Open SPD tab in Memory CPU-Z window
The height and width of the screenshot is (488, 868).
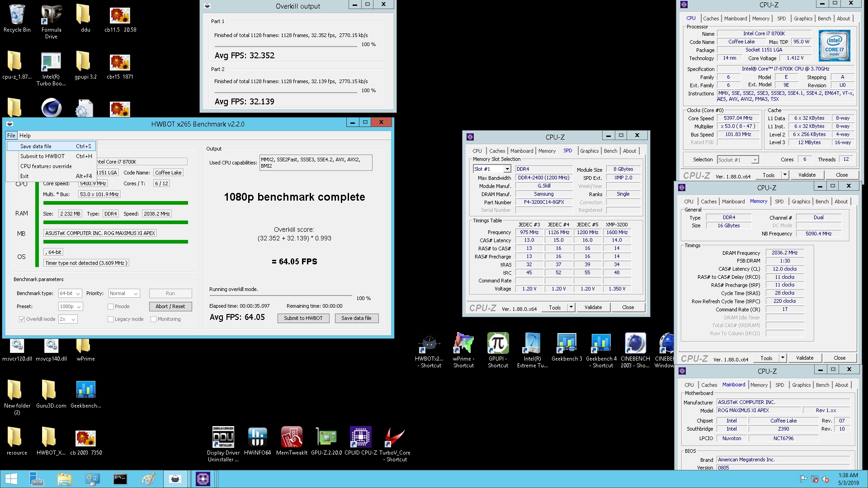click(x=779, y=202)
